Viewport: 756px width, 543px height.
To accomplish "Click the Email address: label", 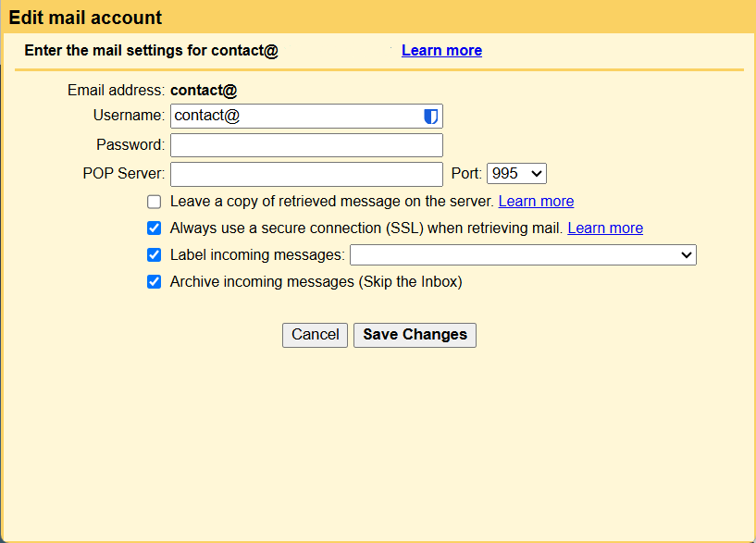I will click(x=117, y=91).
